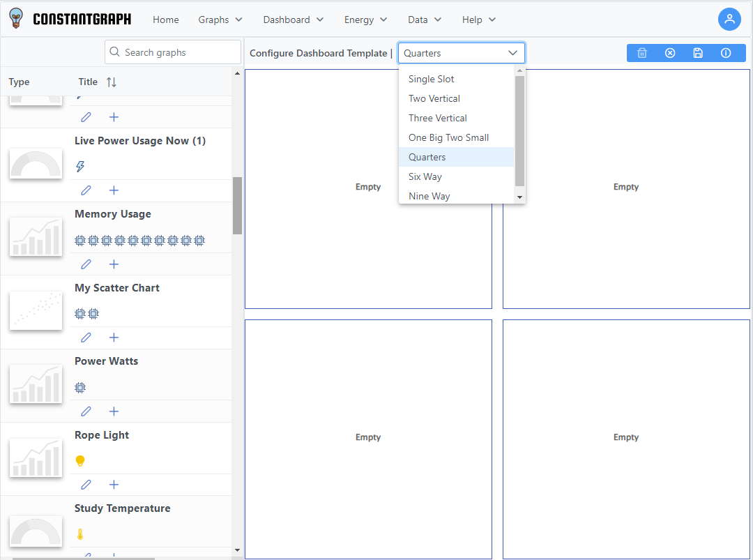Add Rope Light graph with plus icon
753x560 pixels.
point(114,485)
